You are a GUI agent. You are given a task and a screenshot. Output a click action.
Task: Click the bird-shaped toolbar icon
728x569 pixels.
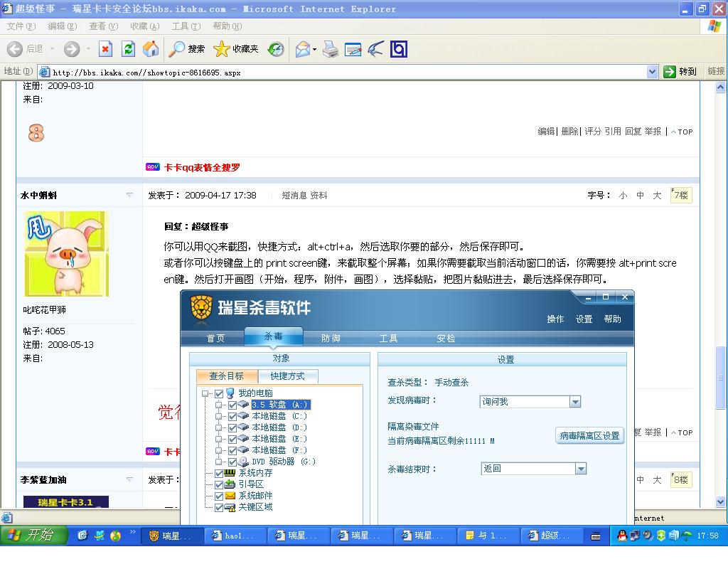(375, 49)
